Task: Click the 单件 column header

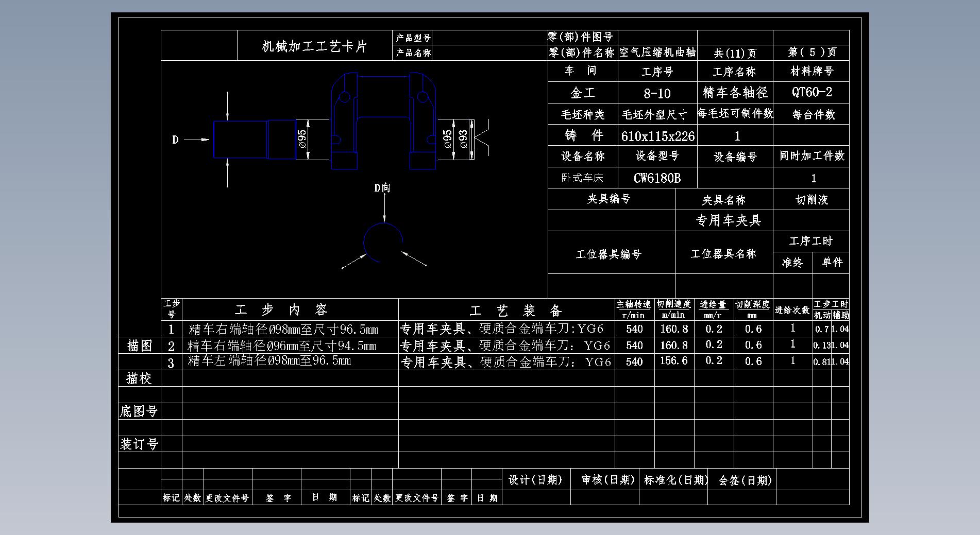Action: coord(832,263)
